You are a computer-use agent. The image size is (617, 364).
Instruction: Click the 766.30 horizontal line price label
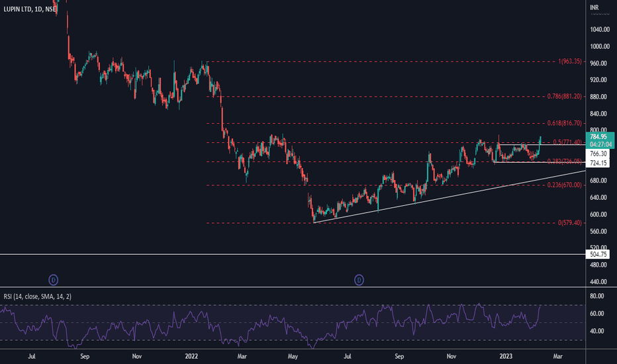point(598,154)
